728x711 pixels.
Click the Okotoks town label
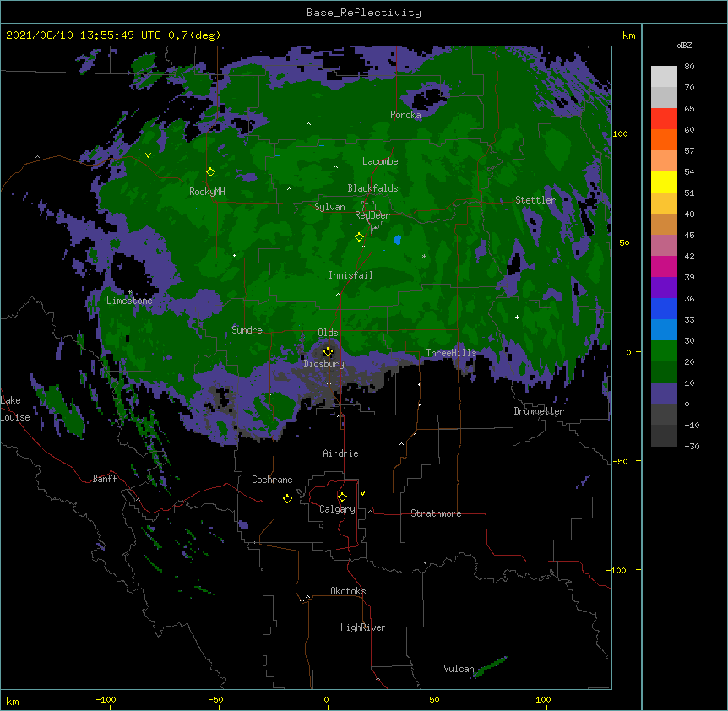348,591
